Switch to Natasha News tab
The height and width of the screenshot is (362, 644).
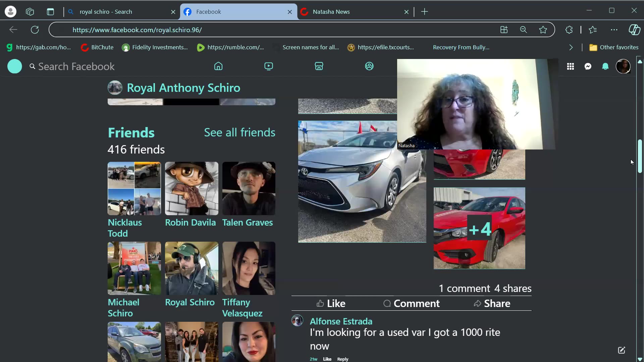point(352,12)
